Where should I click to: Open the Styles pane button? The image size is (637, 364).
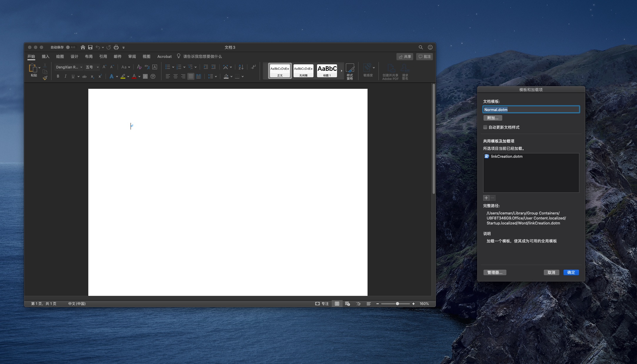tap(350, 71)
